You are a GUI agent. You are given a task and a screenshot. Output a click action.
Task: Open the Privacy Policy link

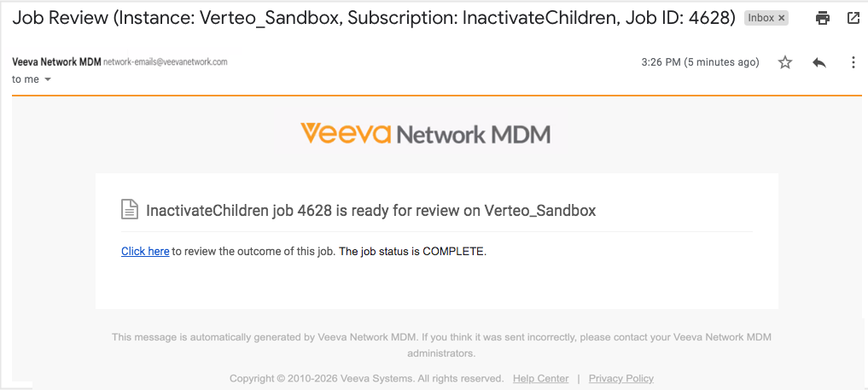point(621,378)
